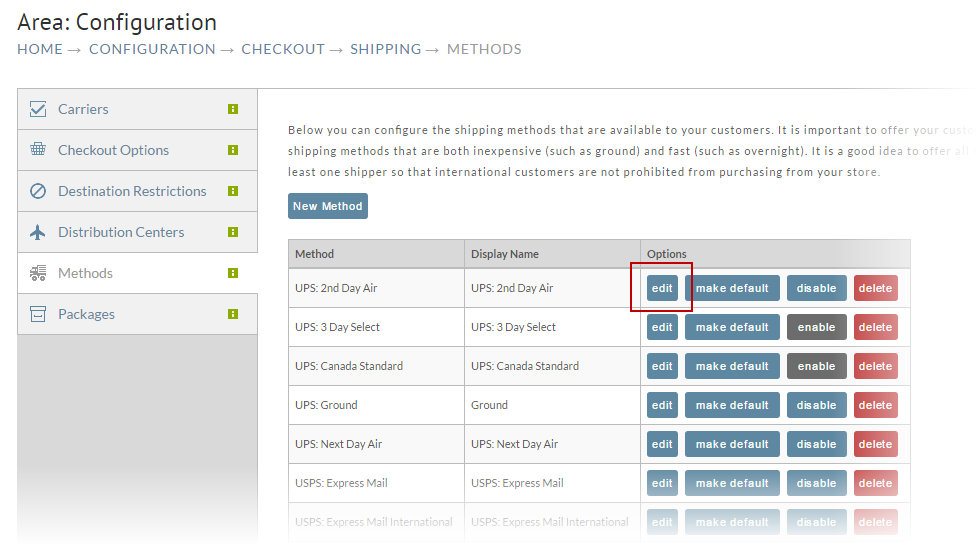Image resolution: width=978 pixels, height=546 pixels.
Task: Delete the UPS: Next Day Air method
Action: point(876,444)
